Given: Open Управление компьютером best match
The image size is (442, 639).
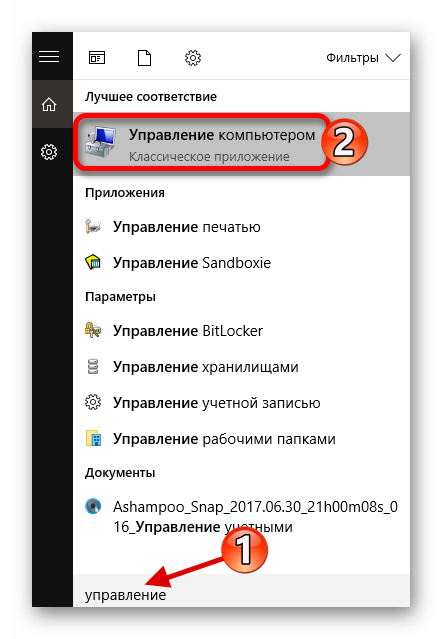Looking at the screenshot, I should (241, 143).
